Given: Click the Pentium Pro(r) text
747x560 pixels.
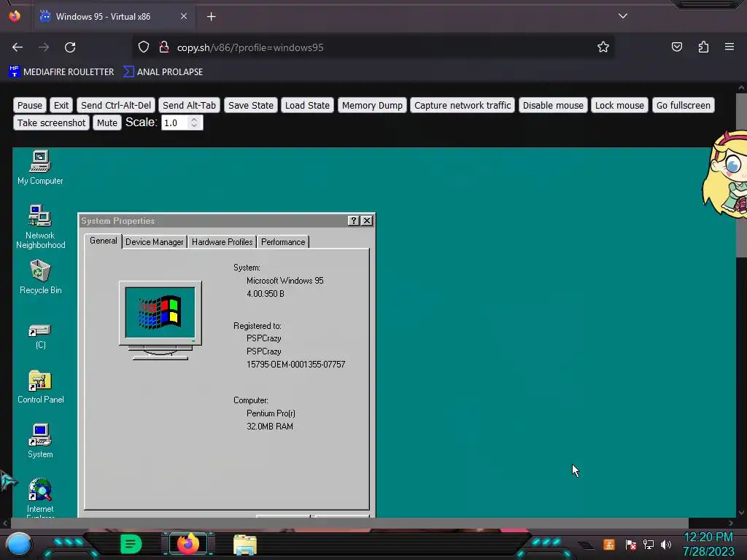Looking at the screenshot, I should (271, 413).
